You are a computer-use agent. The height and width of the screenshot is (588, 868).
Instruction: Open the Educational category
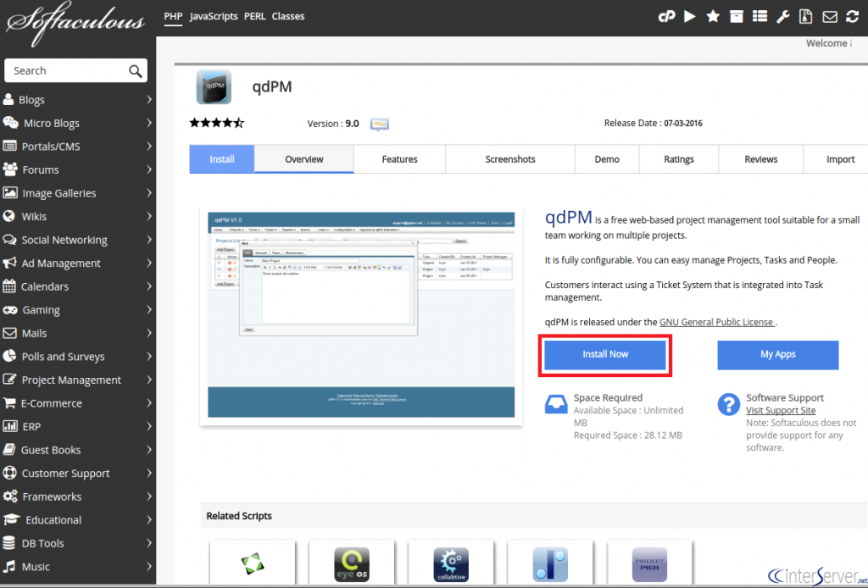[x=77, y=520]
